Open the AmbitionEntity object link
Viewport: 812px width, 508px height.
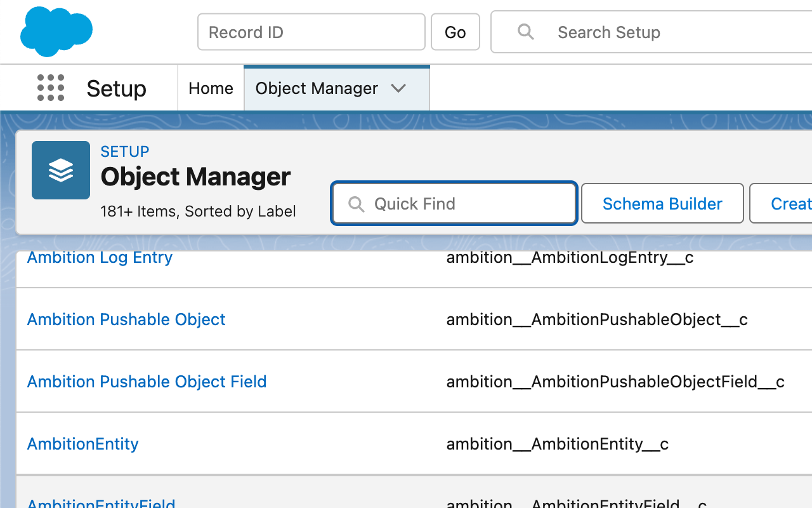click(x=82, y=444)
